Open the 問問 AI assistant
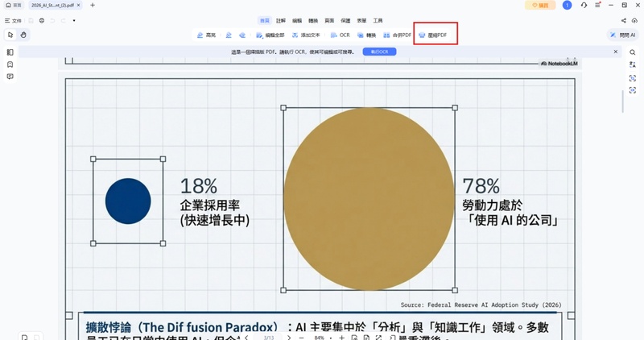This screenshot has width=644, height=340. pos(623,35)
